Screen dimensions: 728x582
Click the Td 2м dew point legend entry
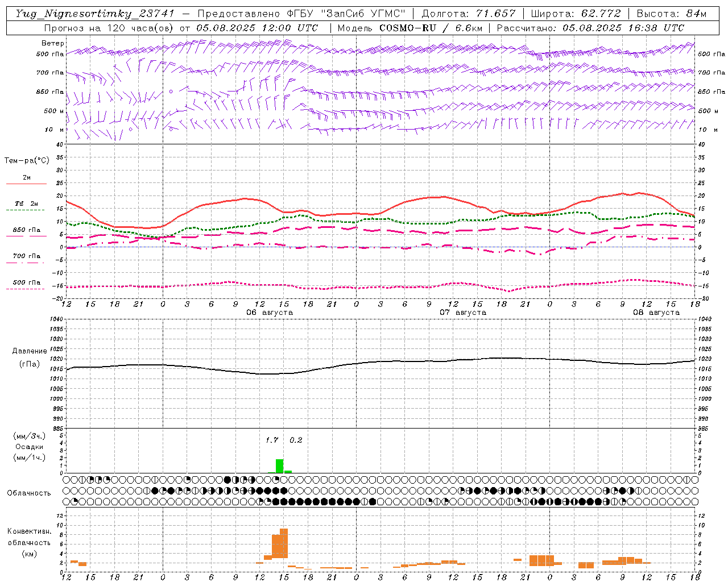27,203
